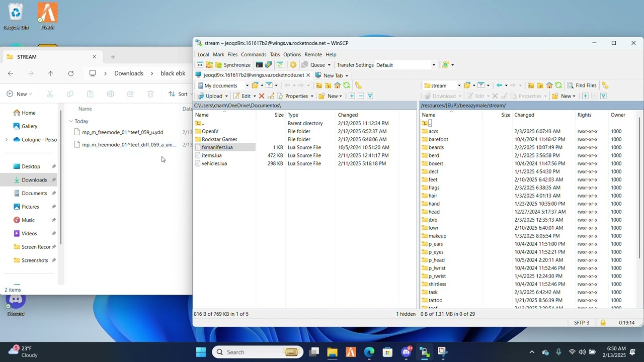The width and height of the screenshot is (644, 362).
Task: Open the Remote menu in WinSCP
Action: click(x=313, y=54)
